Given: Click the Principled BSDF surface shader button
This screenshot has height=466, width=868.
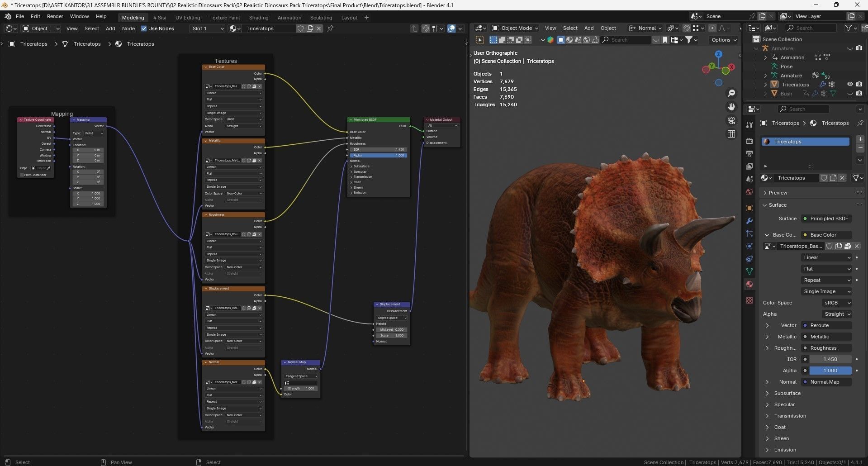Looking at the screenshot, I should click(x=826, y=219).
